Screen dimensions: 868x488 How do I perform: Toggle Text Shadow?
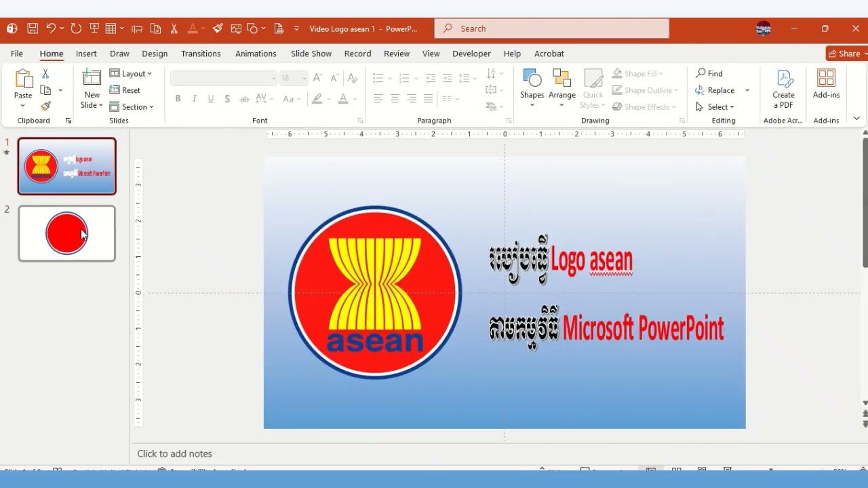tap(227, 99)
